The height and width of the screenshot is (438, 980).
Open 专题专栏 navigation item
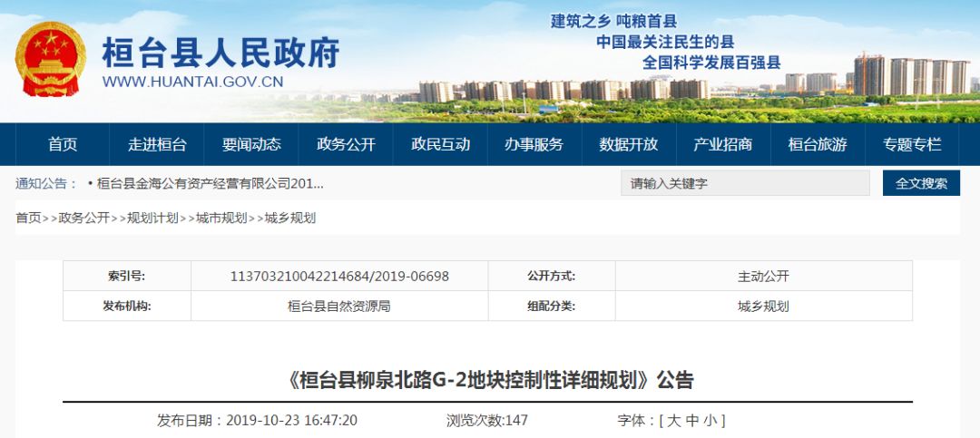(x=912, y=144)
